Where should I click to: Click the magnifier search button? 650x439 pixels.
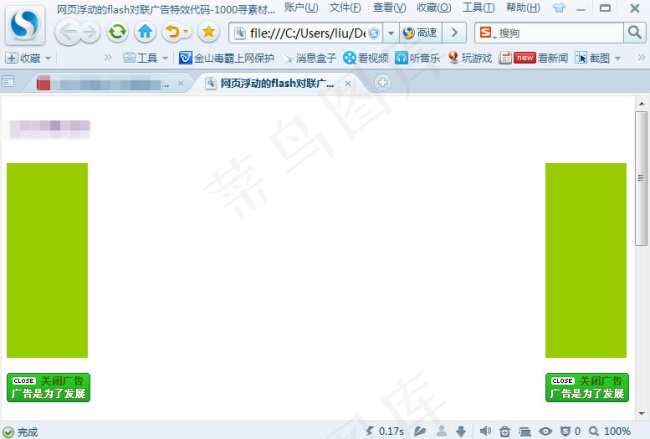635,33
